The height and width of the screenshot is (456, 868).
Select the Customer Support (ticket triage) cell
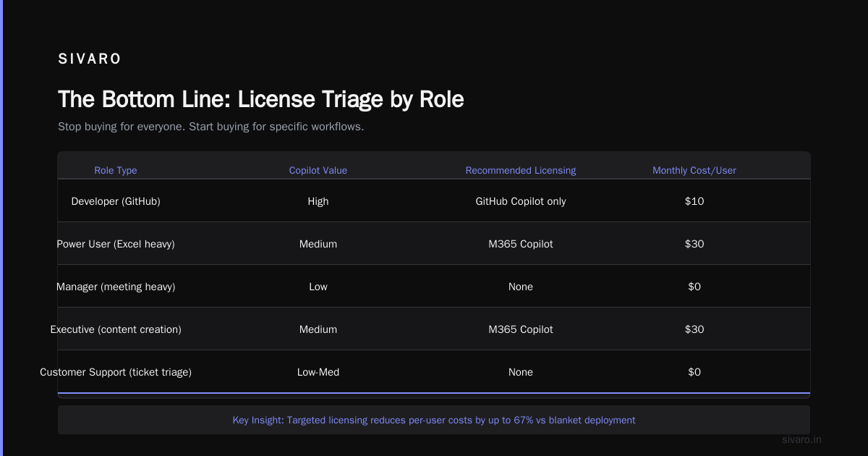click(x=116, y=372)
